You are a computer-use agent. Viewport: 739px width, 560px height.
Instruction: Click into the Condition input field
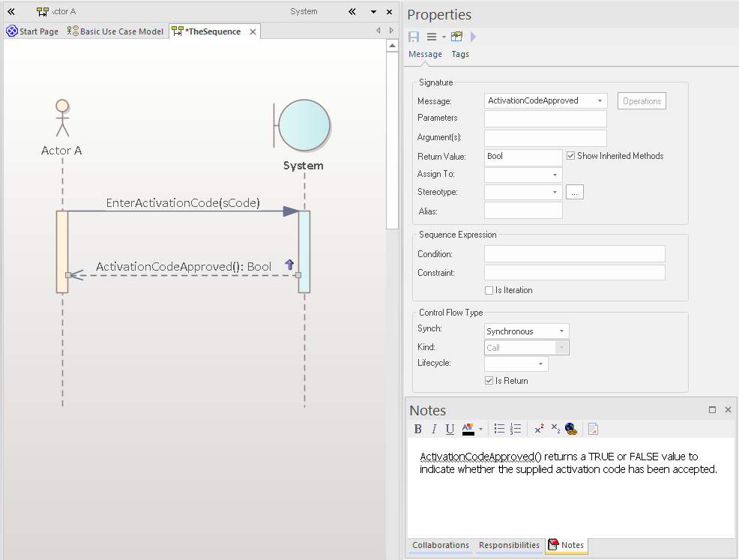[x=574, y=254]
